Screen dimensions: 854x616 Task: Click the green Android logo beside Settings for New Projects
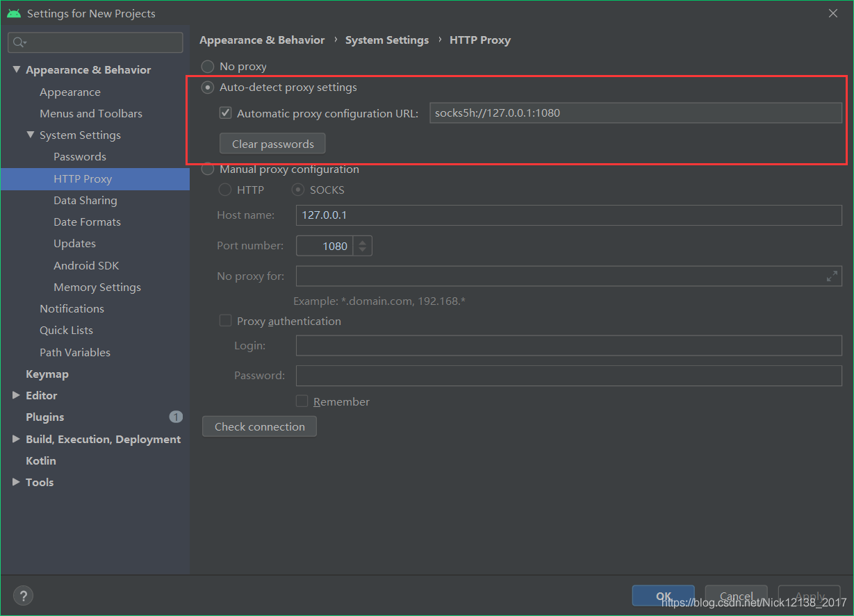tap(15, 13)
